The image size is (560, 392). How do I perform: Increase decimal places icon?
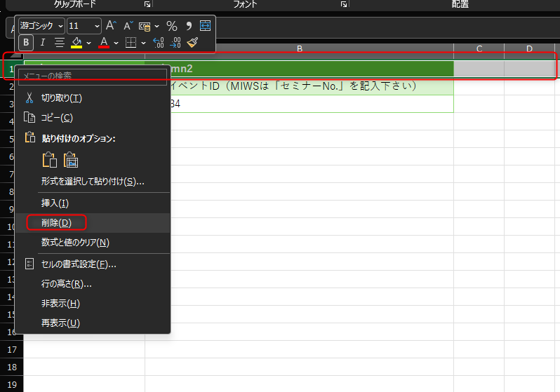point(158,43)
